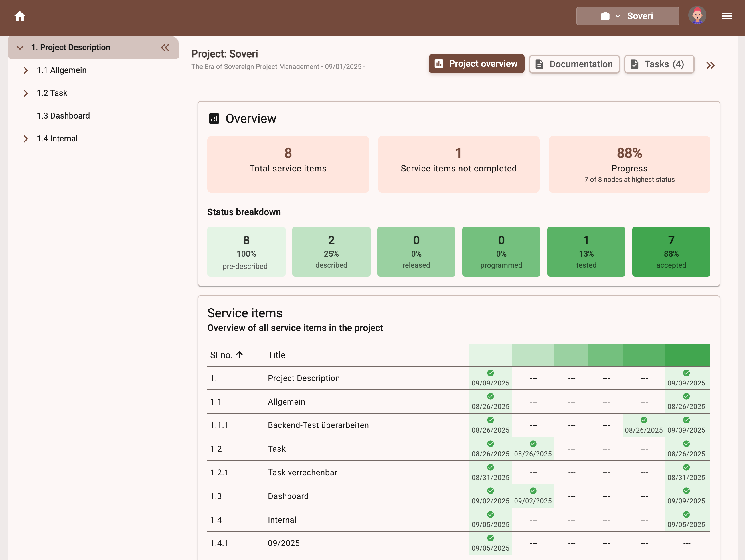This screenshot has width=745, height=560.
Task: Open the hamburger menu icon
Action: click(x=727, y=16)
